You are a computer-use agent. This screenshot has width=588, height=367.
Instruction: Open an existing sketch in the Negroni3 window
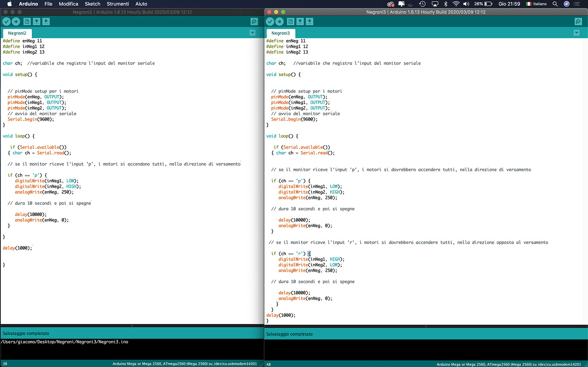coord(300,21)
